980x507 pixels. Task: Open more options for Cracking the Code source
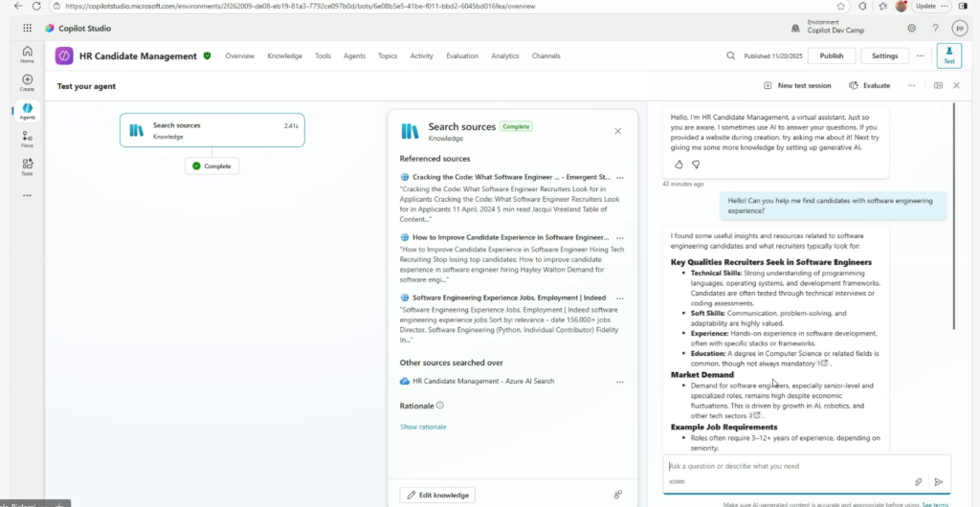click(620, 177)
